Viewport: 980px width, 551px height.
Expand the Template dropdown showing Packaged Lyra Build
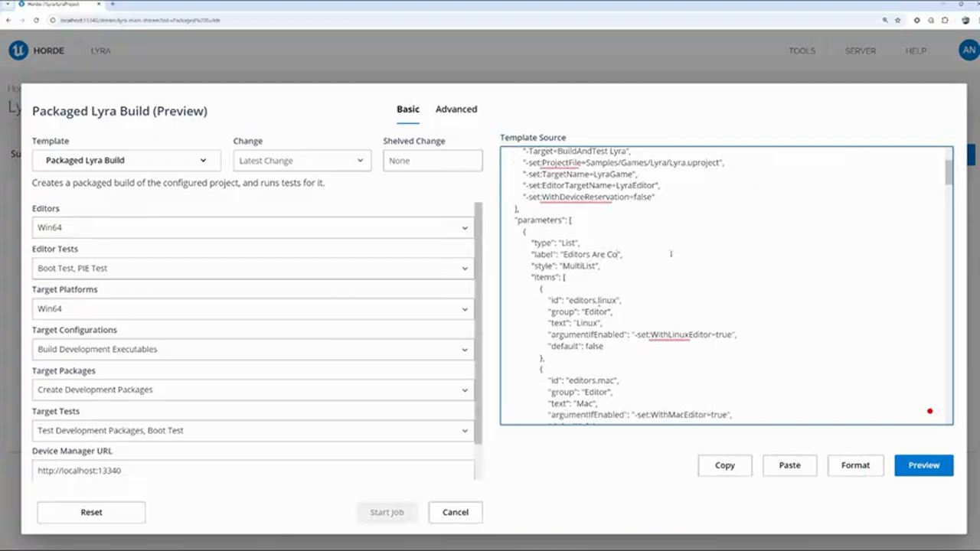coord(126,161)
